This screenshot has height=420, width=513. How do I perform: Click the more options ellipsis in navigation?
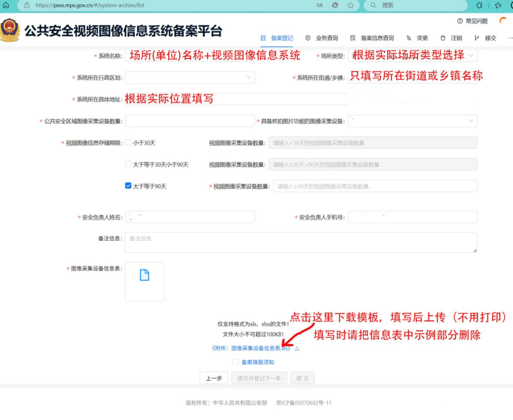(510, 38)
